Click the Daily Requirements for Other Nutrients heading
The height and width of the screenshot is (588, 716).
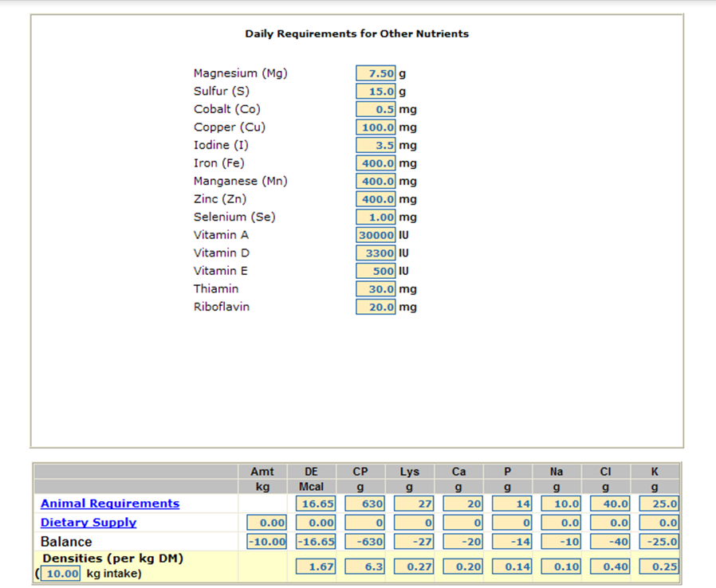click(357, 33)
